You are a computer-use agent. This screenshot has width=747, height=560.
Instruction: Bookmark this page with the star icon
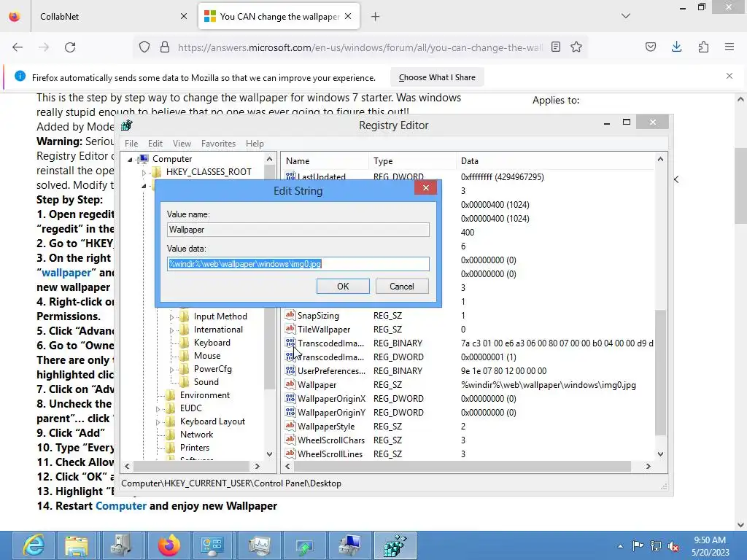pyautogui.click(x=576, y=47)
